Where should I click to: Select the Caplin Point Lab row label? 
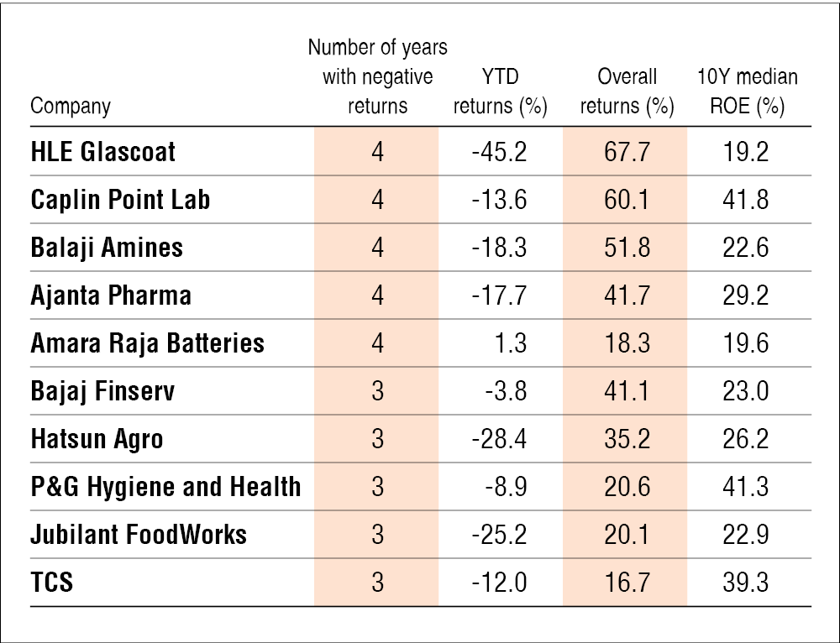[x=120, y=200]
